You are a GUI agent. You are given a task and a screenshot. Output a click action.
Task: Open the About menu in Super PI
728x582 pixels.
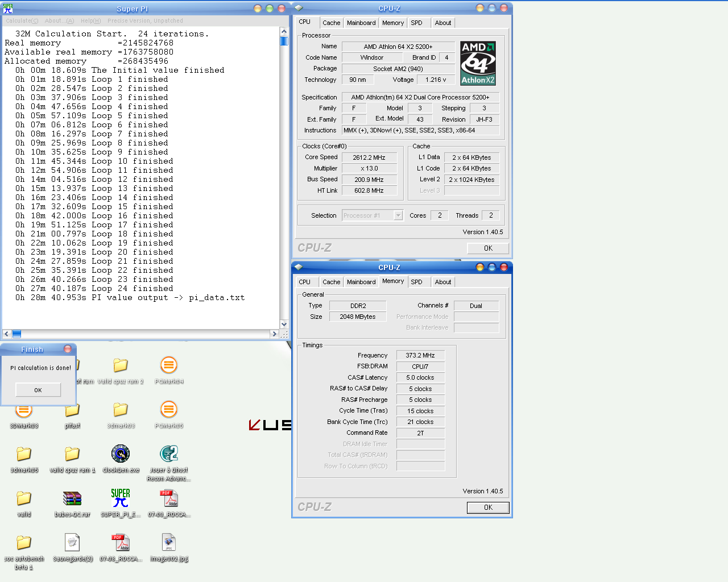[59, 20]
